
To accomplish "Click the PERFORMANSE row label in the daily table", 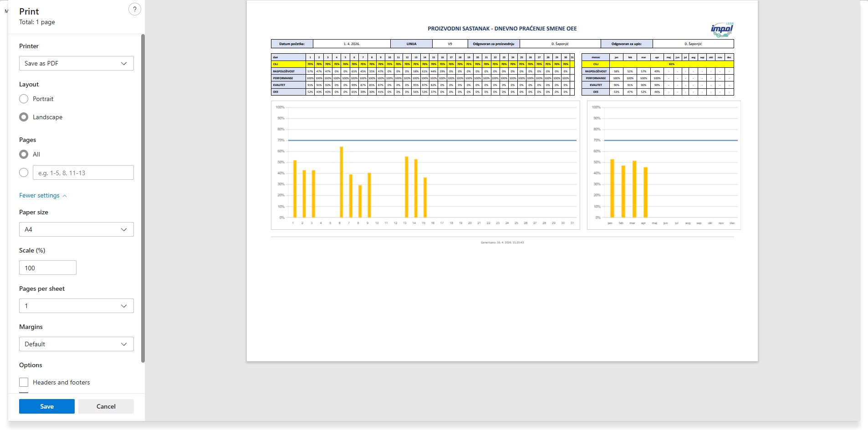I will 288,78.
